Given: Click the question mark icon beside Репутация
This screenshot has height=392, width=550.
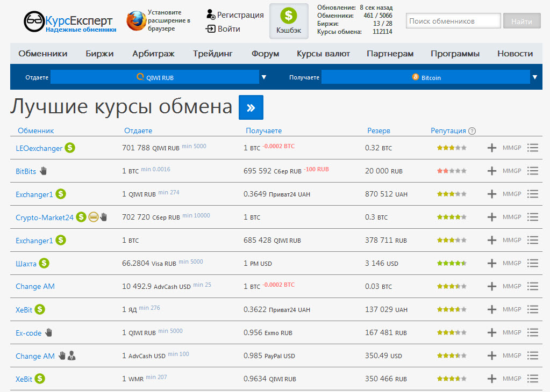Looking at the screenshot, I should coord(472,130).
